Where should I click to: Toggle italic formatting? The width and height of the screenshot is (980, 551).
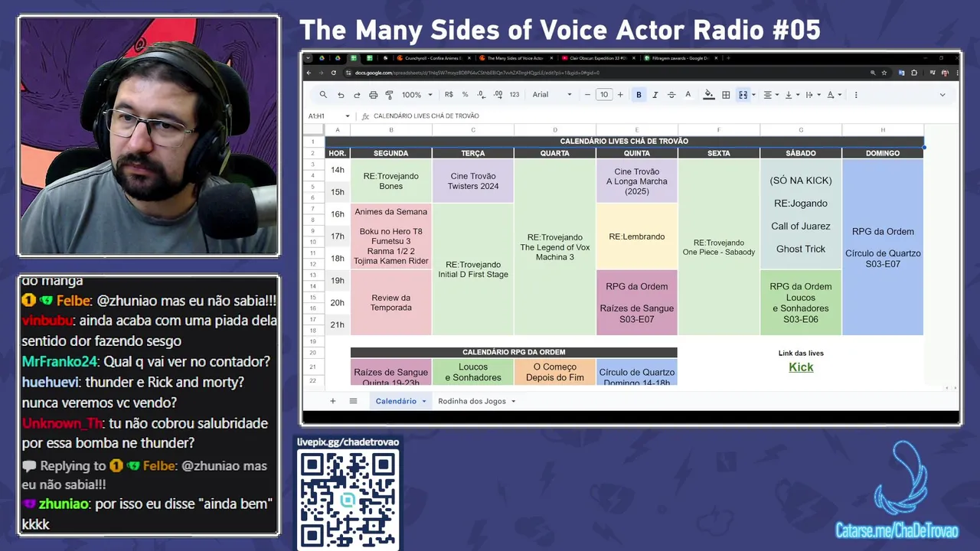pos(655,95)
